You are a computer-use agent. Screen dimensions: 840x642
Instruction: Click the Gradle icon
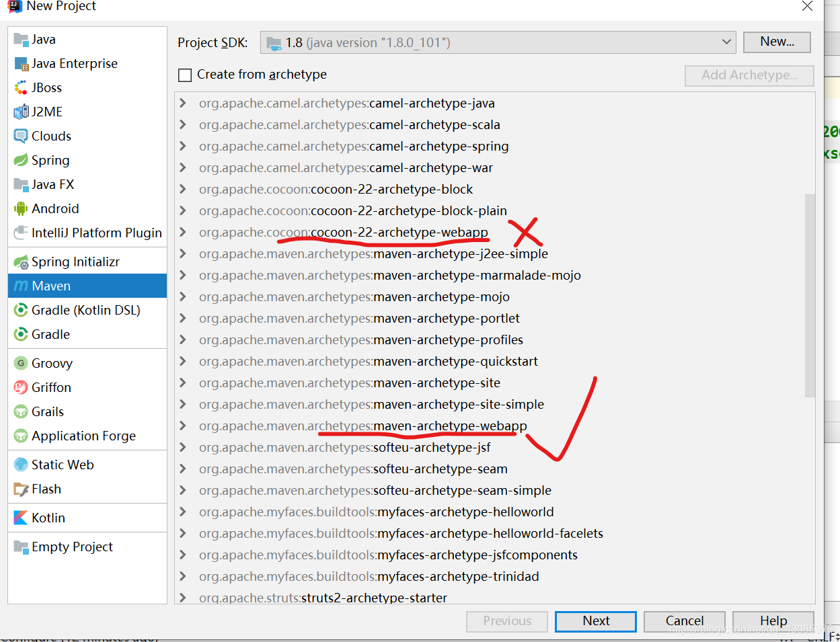21,334
